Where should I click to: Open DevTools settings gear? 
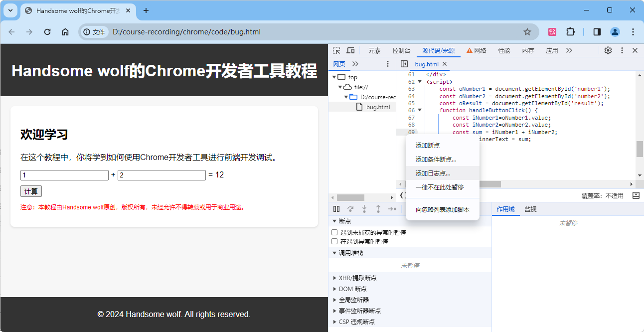(x=608, y=50)
